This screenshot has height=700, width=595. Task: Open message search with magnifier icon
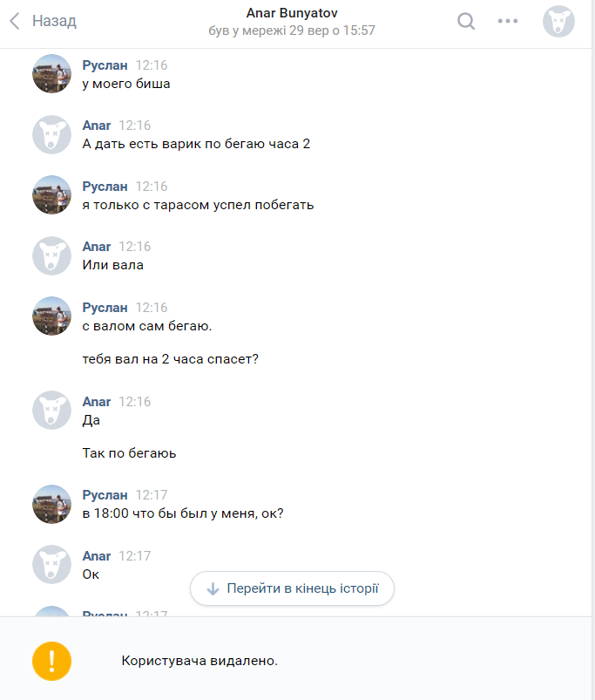(466, 21)
